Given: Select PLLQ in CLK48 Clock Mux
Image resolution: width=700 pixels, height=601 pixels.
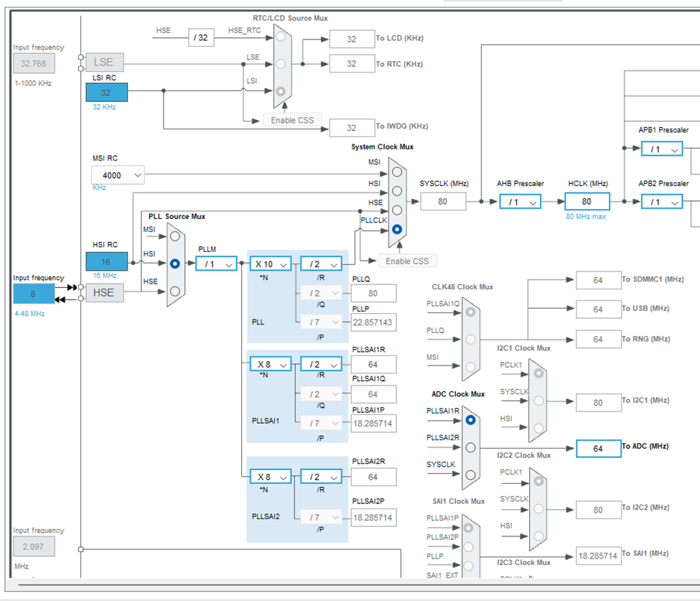Looking at the screenshot, I should [x=470, y=340].
